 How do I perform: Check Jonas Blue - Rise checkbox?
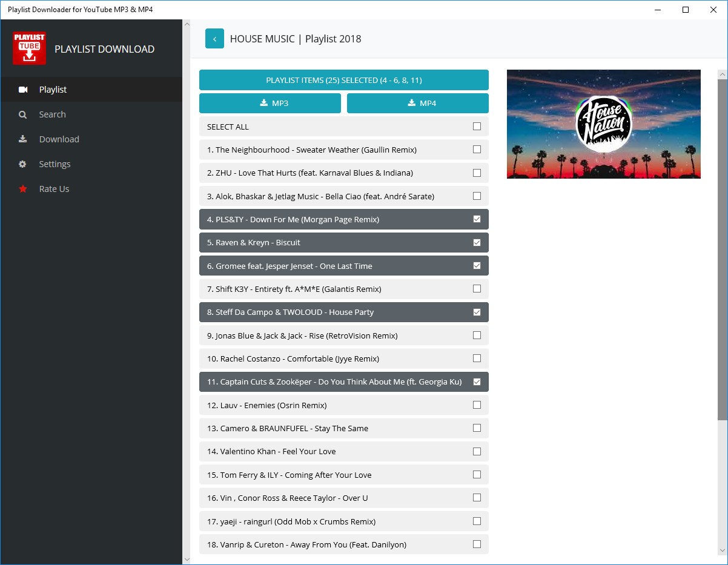coord(477,335)
